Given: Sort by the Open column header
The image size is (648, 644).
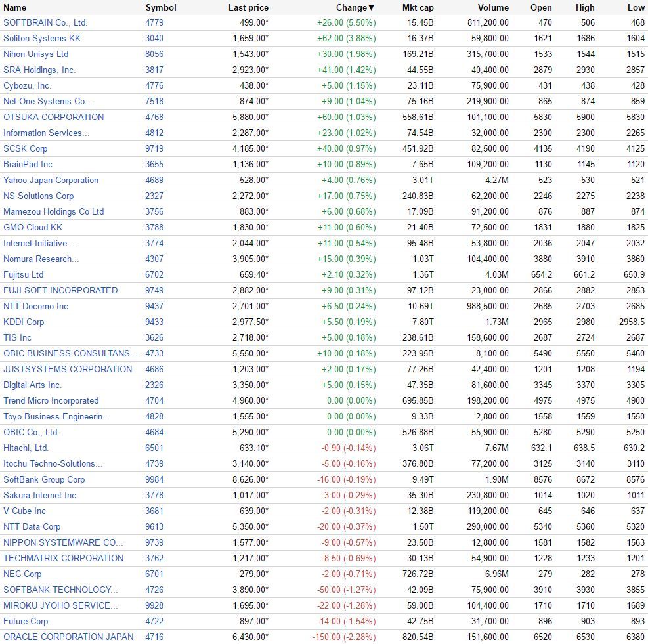Looking at the screenshot, I should click(541, 7).
